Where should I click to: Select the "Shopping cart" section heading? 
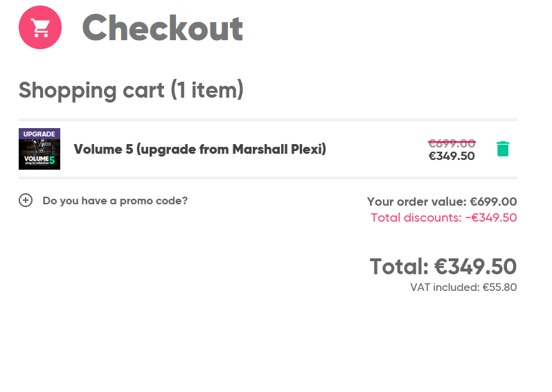tap(92, 90)
